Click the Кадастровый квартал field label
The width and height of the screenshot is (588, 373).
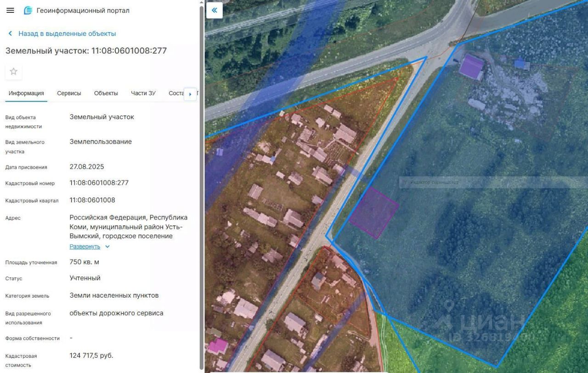click(x=32, y=201)
